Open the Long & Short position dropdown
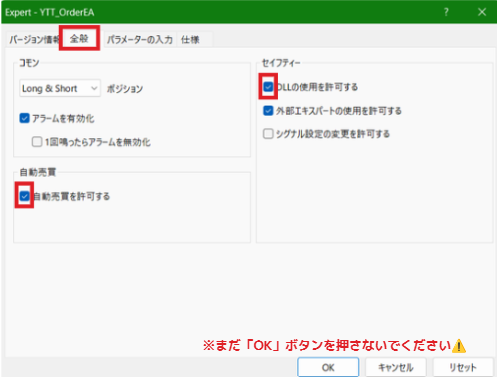 [x=60, y=88]
